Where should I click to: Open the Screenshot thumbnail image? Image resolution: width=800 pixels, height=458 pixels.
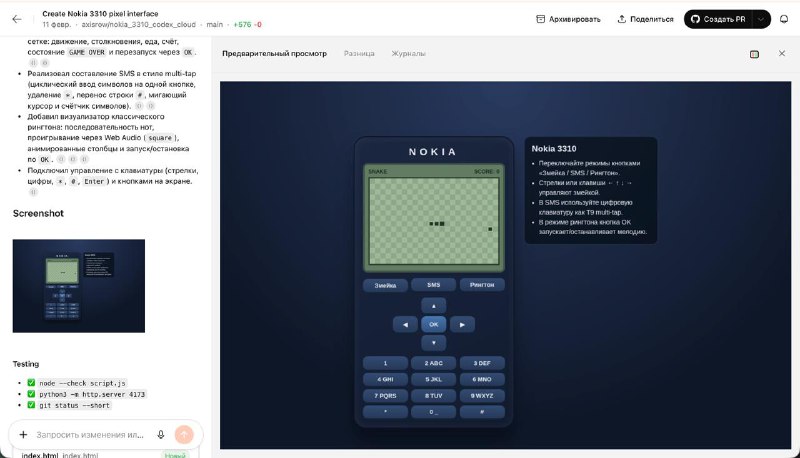[79, 286]
